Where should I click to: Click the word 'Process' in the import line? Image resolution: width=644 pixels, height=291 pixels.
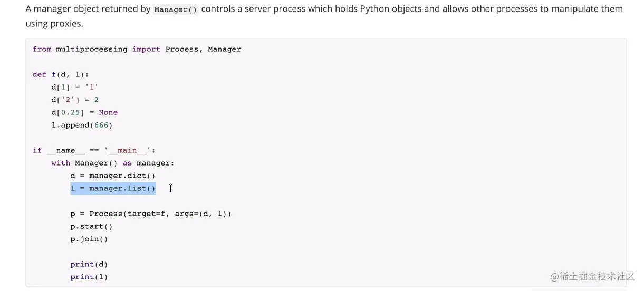(x=182, y=49)
